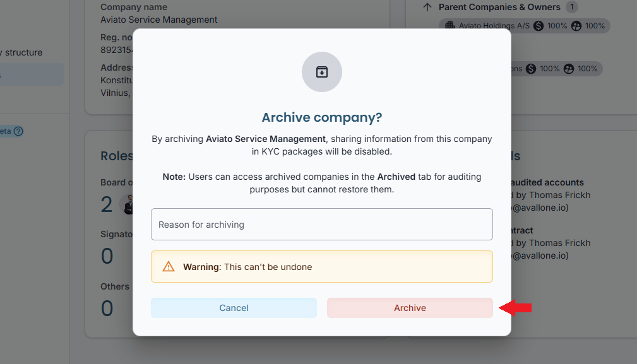Click building icon beside Aviato Holdings A/S

(449, 26)
